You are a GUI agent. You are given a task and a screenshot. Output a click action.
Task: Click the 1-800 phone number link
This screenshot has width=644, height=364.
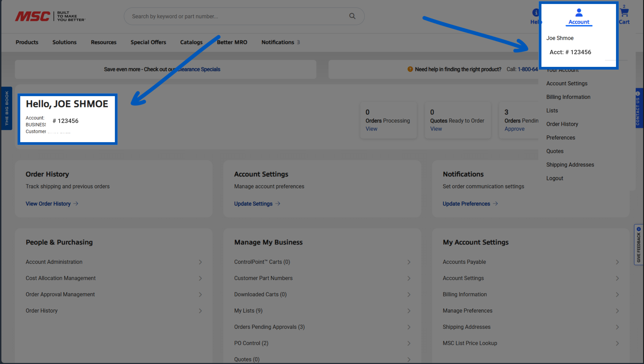click(528, 69)
